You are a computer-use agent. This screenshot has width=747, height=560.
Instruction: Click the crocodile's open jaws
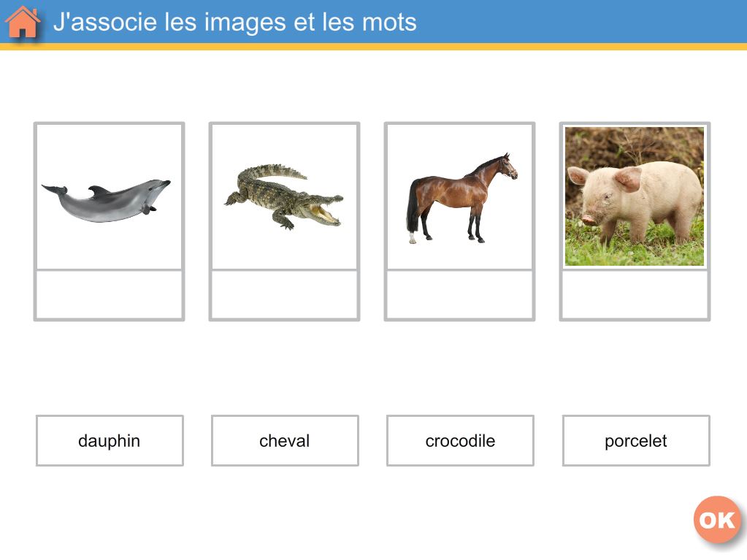(x=325, y=212)
